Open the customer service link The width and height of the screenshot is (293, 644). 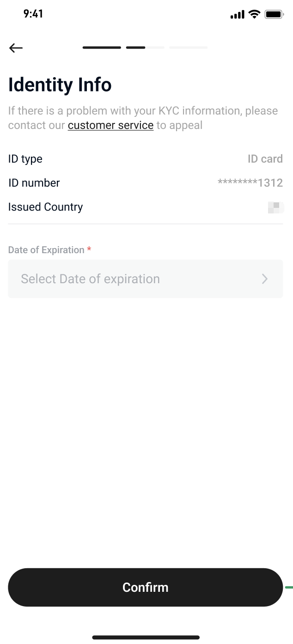[110, 125]
